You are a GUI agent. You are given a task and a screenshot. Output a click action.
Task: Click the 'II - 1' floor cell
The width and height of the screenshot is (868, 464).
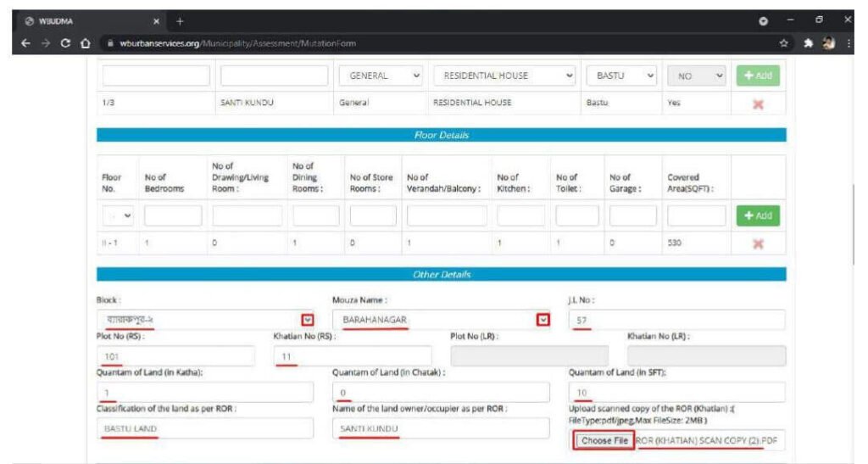tap(109, 243)
